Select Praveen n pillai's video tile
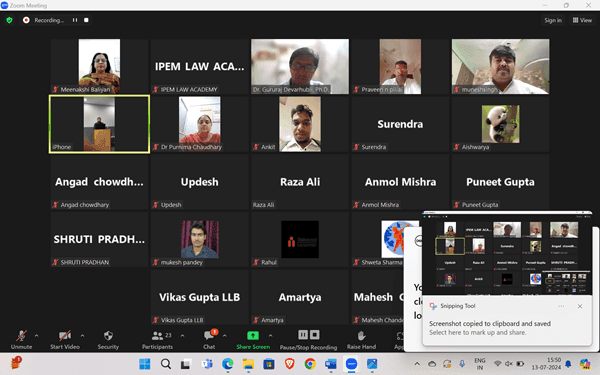600x375 pixels. click(400, 66)
